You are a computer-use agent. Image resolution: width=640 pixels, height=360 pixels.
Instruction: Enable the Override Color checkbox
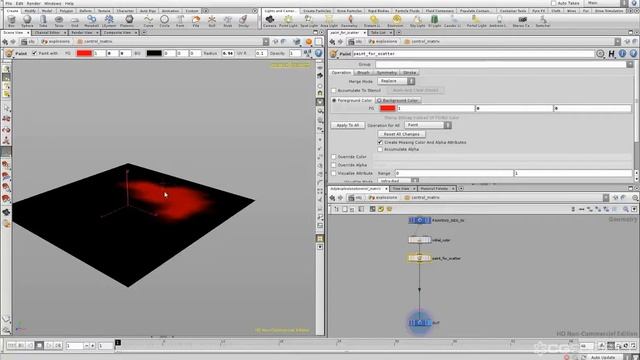(333, 157)
